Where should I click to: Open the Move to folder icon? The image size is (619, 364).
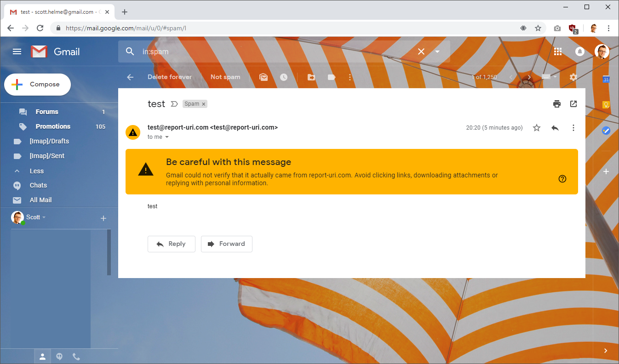click(311, 77)
